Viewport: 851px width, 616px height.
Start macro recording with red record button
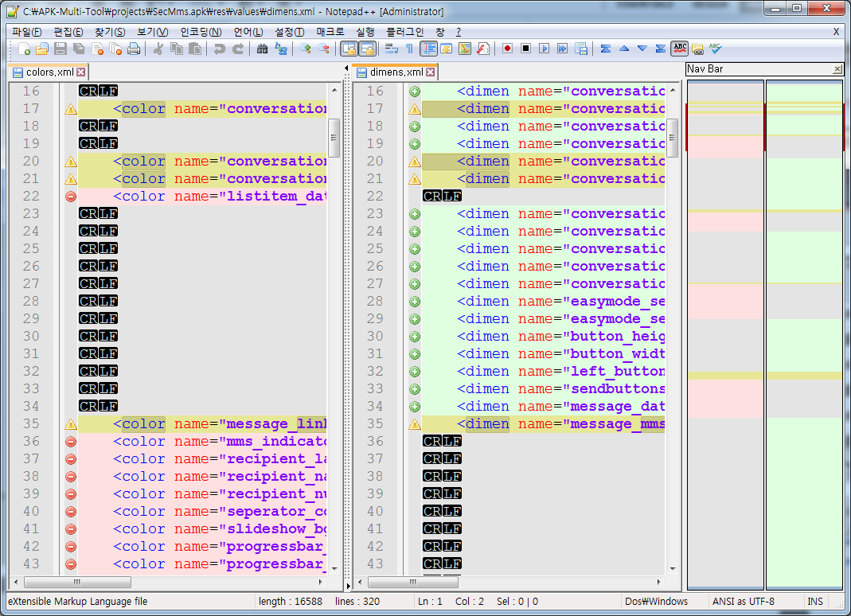[x=507, y=49]
